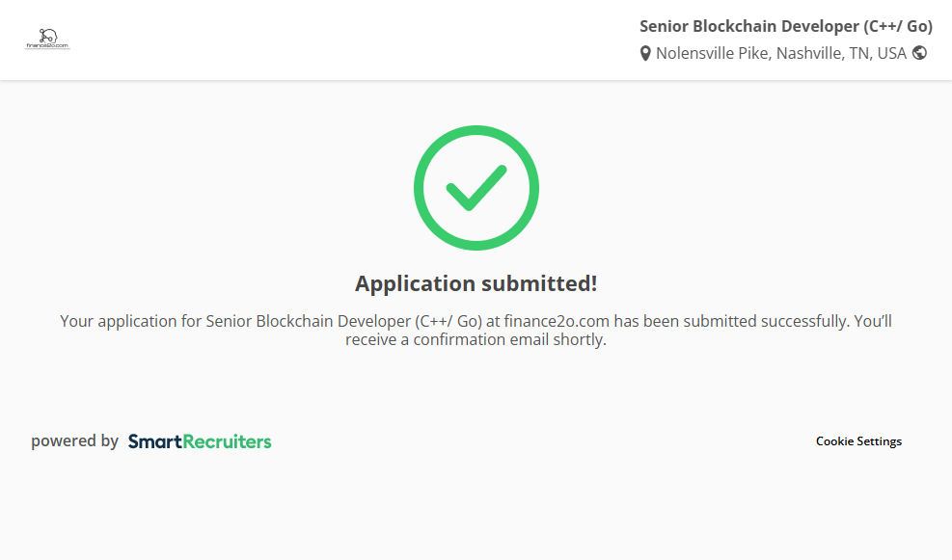Click the finance2o.com company logo
952x560 pixels.
[47, 40]
